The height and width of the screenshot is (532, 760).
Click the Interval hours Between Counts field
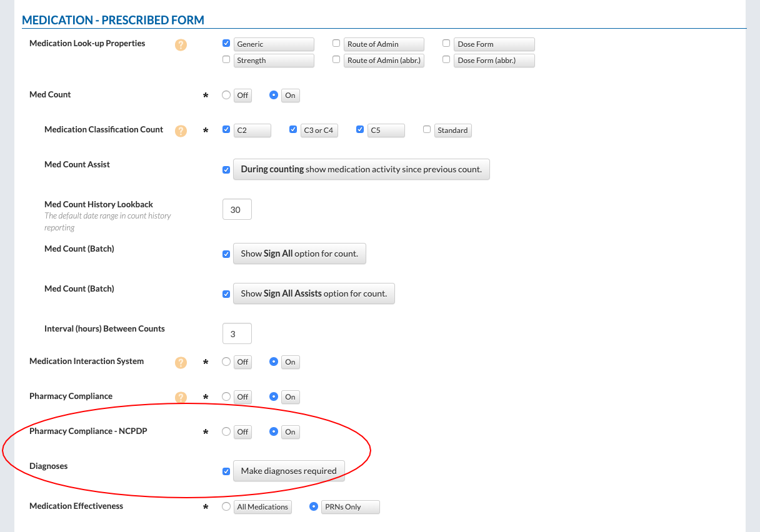[237, 334]
